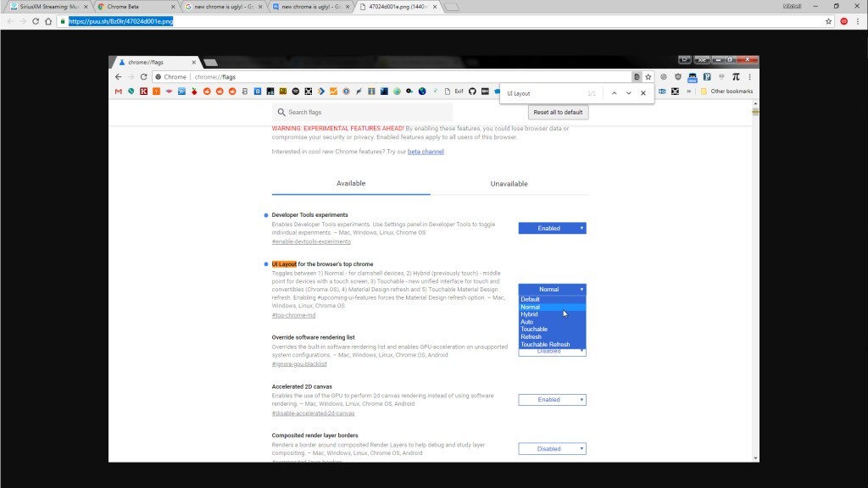
Task: Close the 'UI Layout' find bar
Action: (x=643, y=93)
